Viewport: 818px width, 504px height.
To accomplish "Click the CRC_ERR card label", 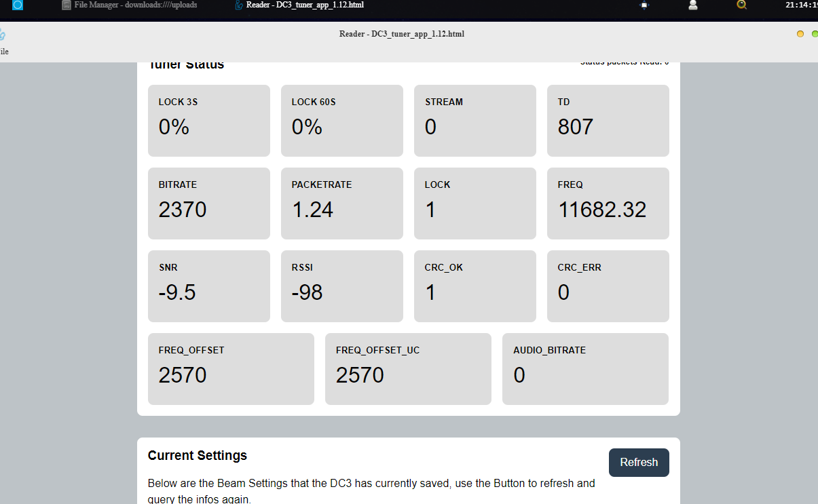I will click(x=580, y=267).
